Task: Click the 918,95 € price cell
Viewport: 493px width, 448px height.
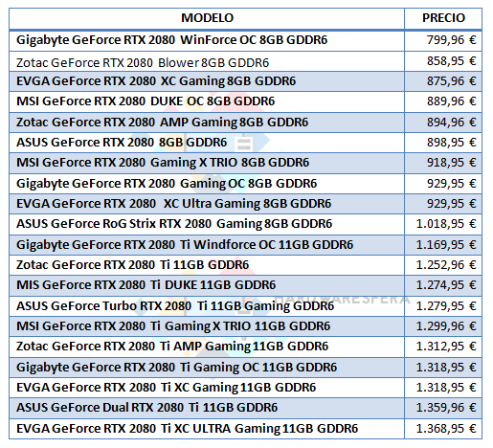Action: point(443,163)
